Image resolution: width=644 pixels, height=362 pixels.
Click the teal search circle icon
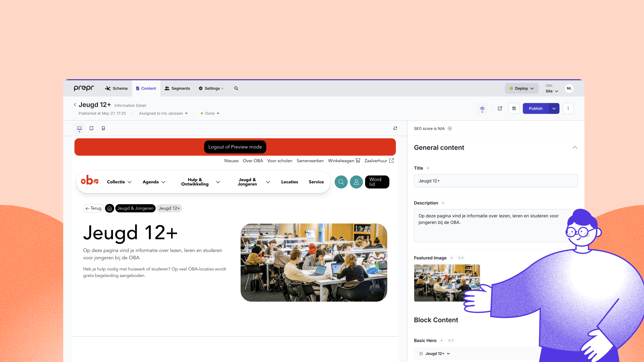tap(341, 182)
